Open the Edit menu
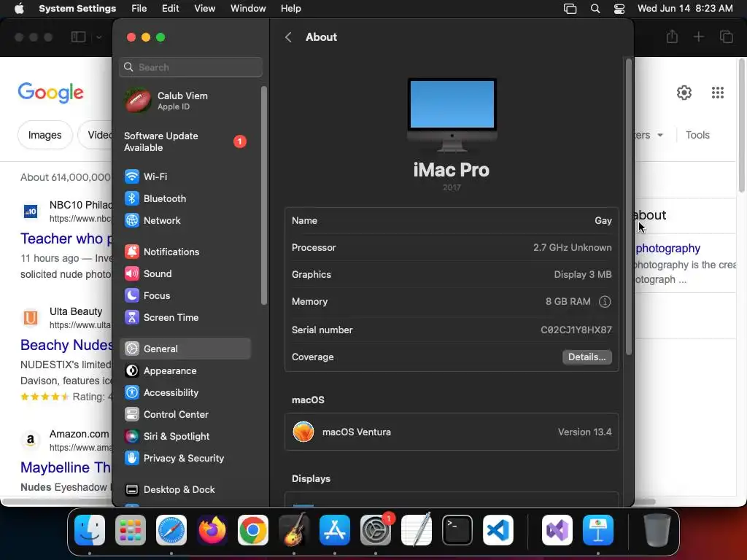Screen dimensions: 747x560 tap(170, 9)
